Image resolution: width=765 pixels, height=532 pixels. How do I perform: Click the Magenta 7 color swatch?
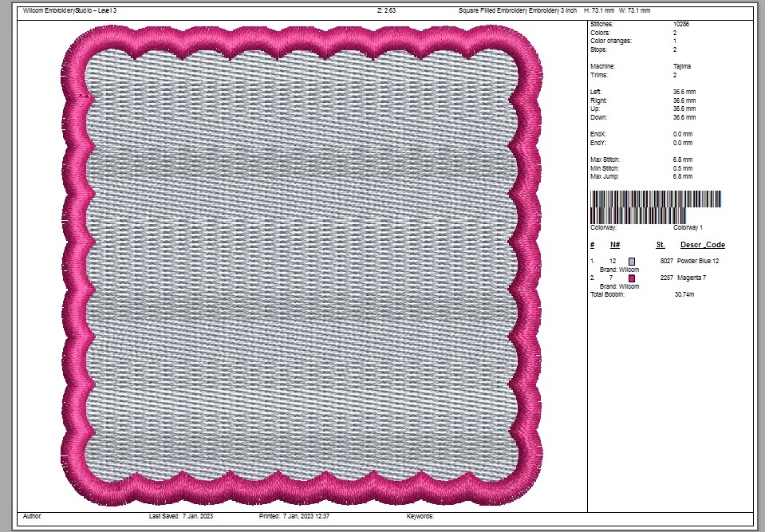(x=632, y=278)
